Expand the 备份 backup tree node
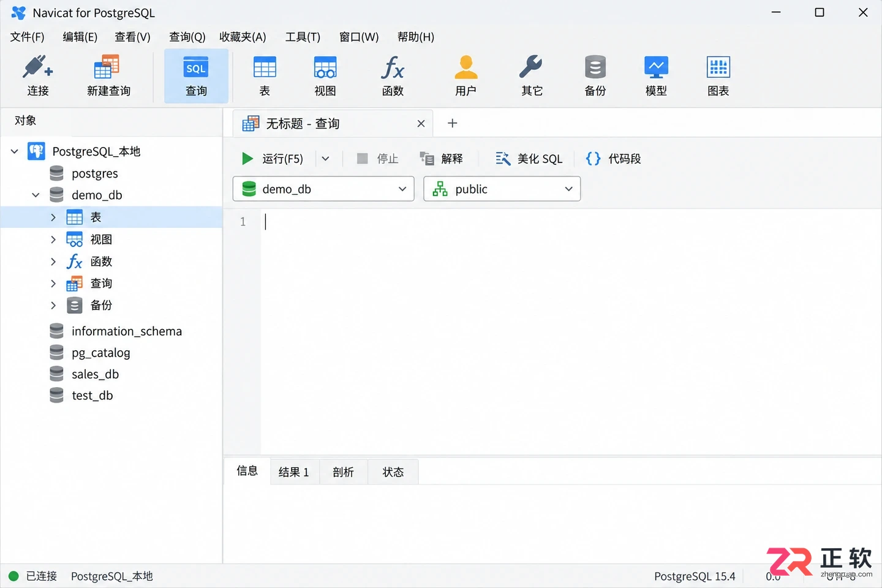The height and width of the screenshot is (588, 882). click(x=53, y=305)
